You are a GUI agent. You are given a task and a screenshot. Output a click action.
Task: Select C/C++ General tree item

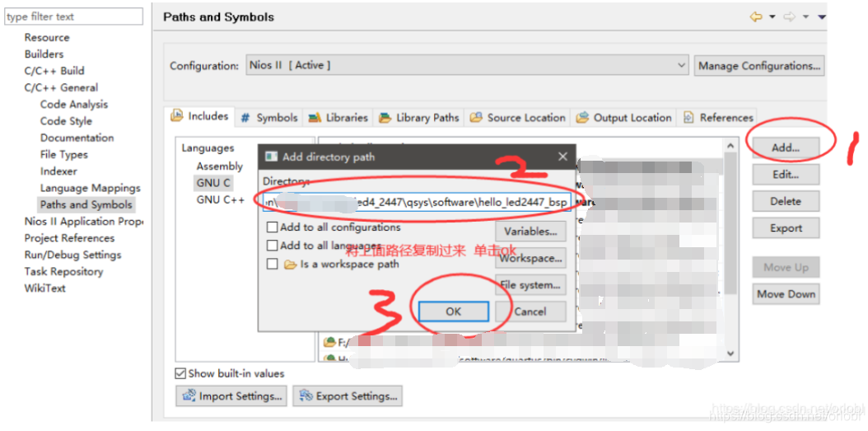pos(61,87)
